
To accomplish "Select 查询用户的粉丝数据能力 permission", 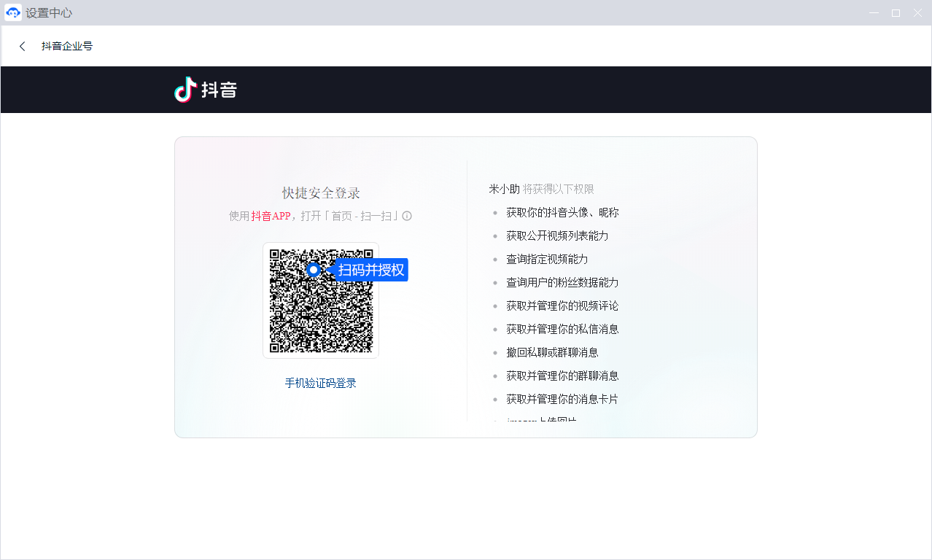I will 562,282.
